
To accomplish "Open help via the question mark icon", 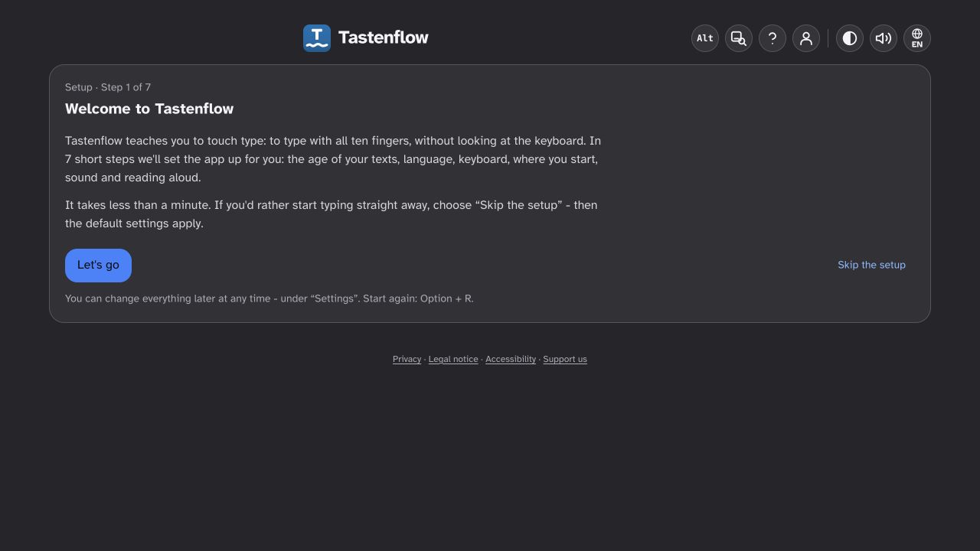I will click(773, 38).
